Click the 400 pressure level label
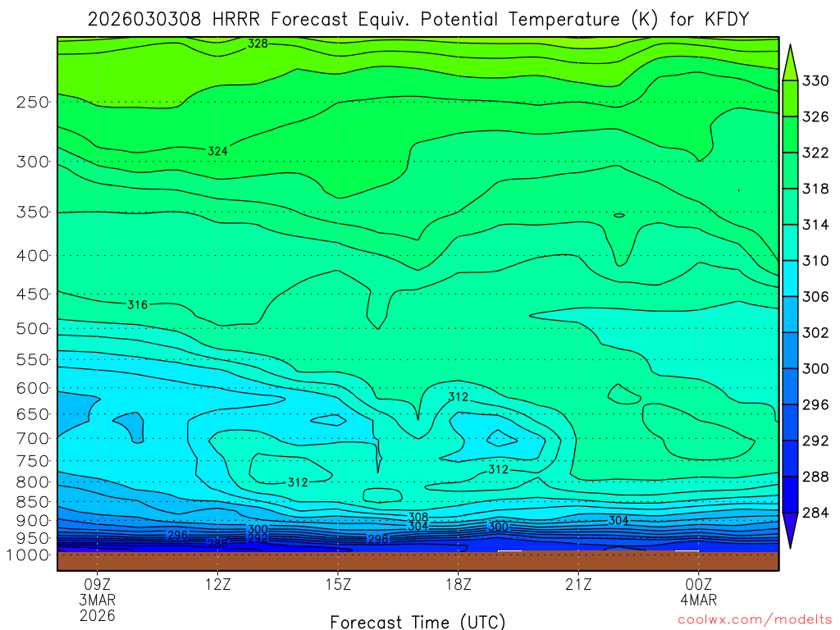Image resolution: width=840 pixels, height=630 pixels. point(33,256)
